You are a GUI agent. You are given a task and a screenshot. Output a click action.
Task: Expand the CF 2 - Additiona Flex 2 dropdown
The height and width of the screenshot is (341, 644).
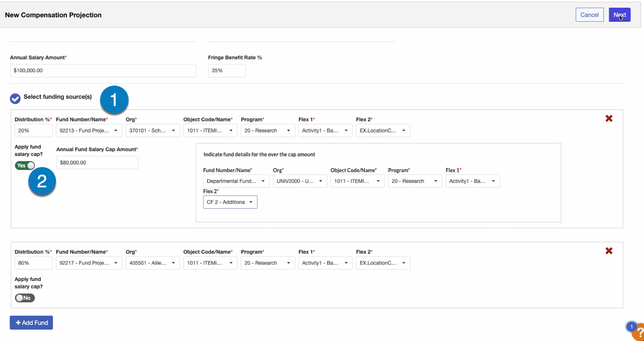pyautogui.click(x=230, y=202)
